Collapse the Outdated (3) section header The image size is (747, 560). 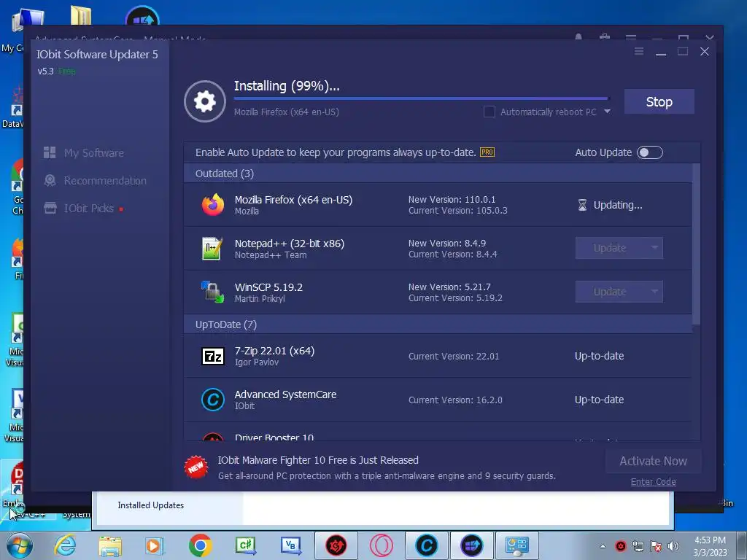(438, 174)
